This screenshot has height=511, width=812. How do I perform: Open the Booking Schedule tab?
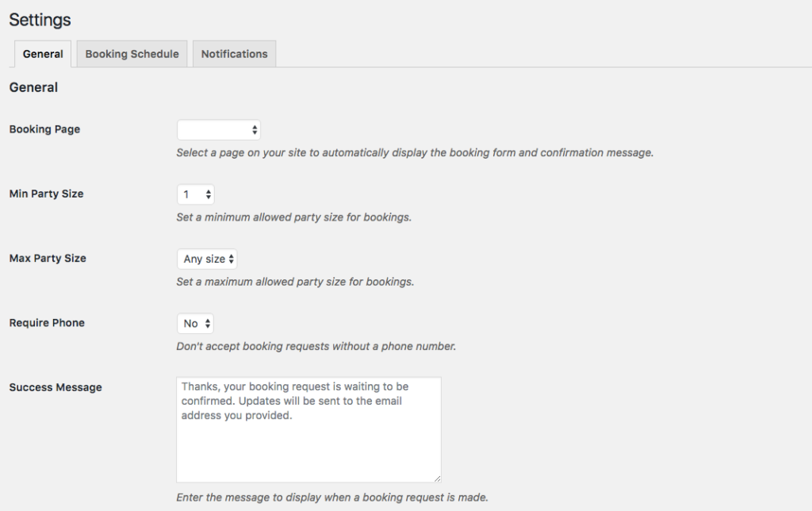click(132, 54)
